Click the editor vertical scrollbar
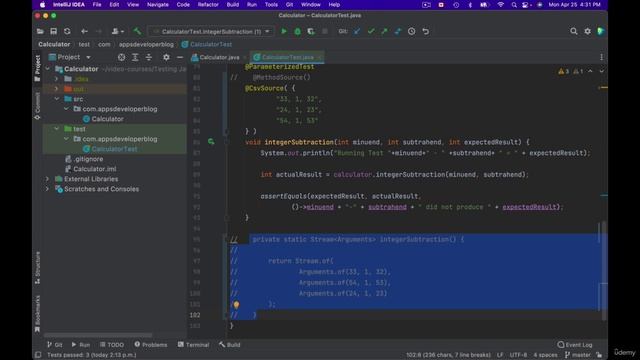 pos(604,271)
